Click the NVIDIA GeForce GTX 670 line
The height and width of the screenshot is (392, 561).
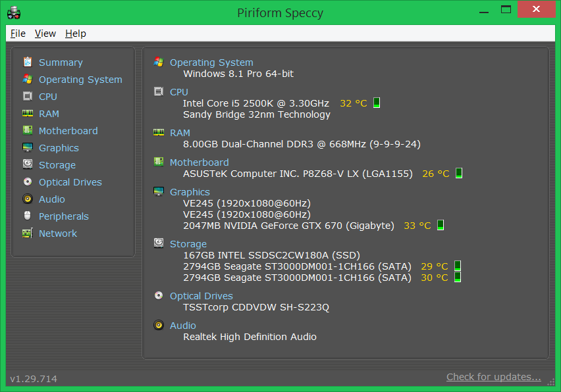click(x=288, y=226)
